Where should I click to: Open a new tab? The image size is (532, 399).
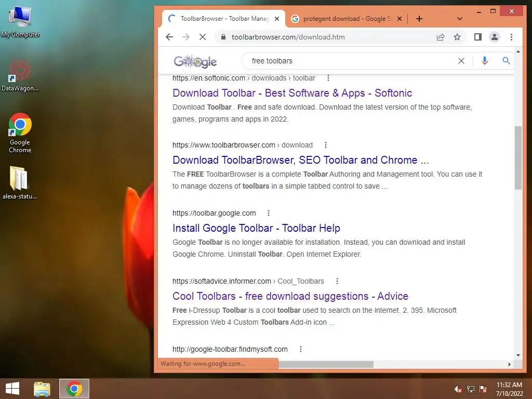[419, 19]
